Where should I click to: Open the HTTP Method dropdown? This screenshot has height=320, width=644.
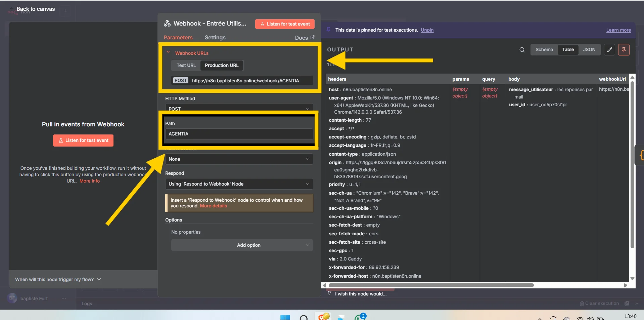(239, 108)
